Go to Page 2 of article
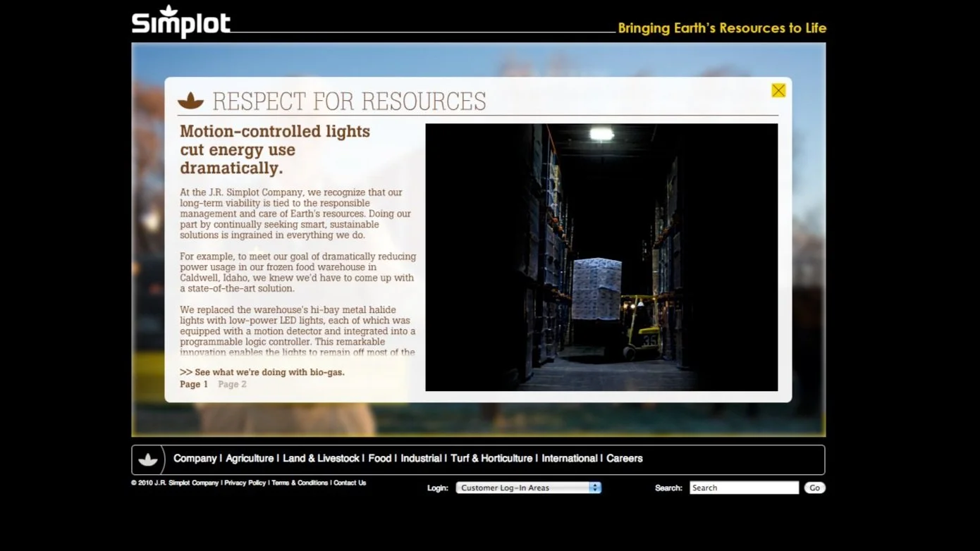Screen dimensions: 980x551 (232, 384)
